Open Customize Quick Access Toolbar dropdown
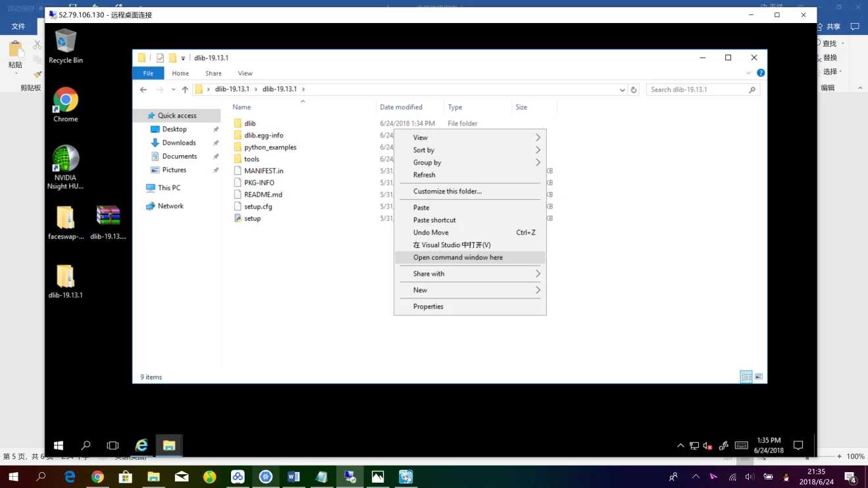 click(184, 58)
